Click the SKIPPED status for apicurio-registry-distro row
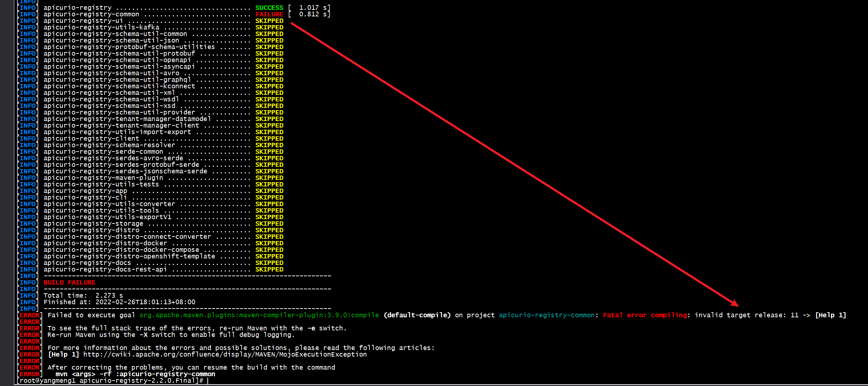868x386 pixels. click(x=269, y=230)
